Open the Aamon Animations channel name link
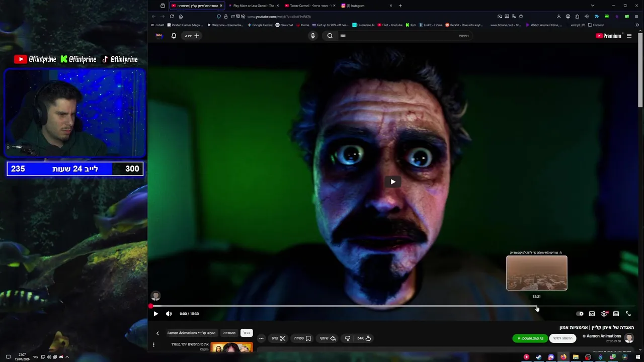Image resolution: width=644 pixels, height=362 pixels. coord(604,336)
